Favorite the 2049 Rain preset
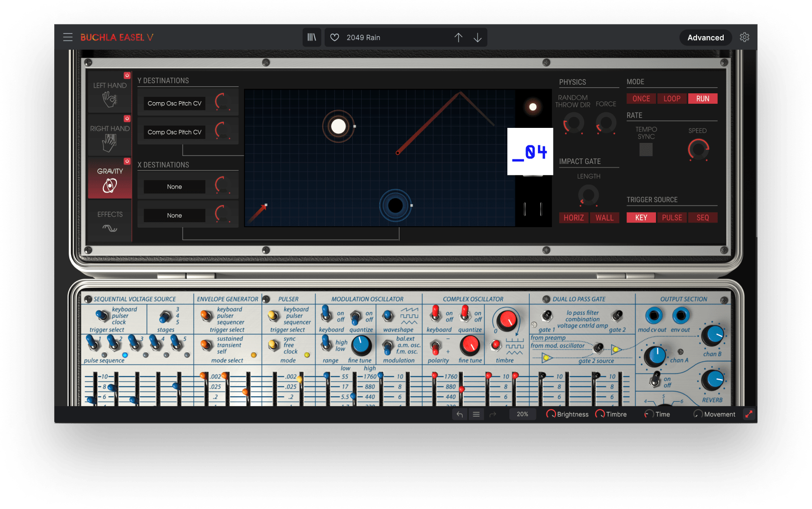 coord(335,38)
